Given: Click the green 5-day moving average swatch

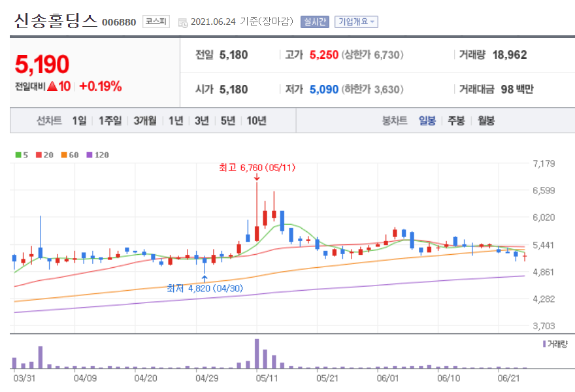Looking at the screenshot, I should (18, 155).
